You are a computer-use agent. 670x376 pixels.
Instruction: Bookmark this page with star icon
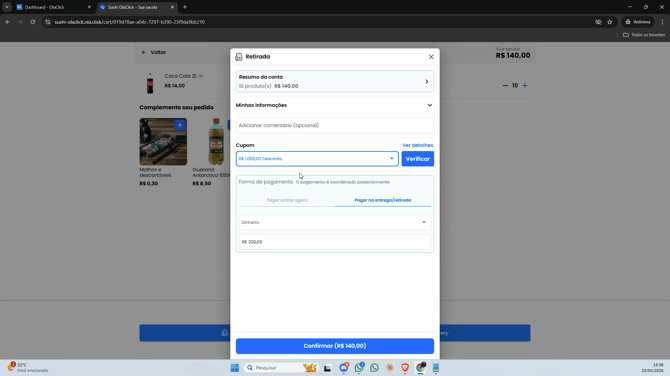click(x=610, y=22)
